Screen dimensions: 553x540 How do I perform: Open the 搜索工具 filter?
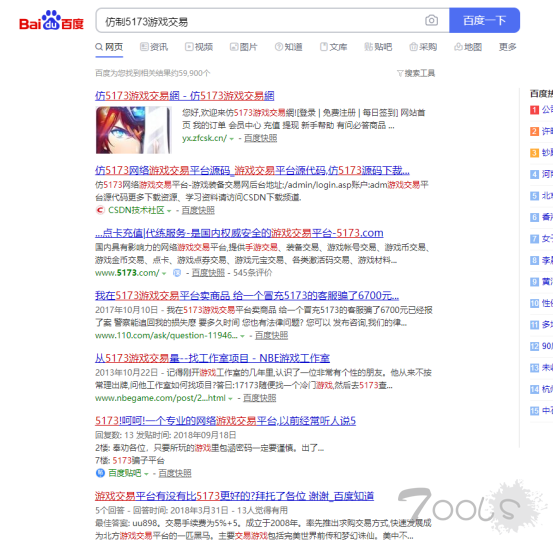tap(416, 73)
